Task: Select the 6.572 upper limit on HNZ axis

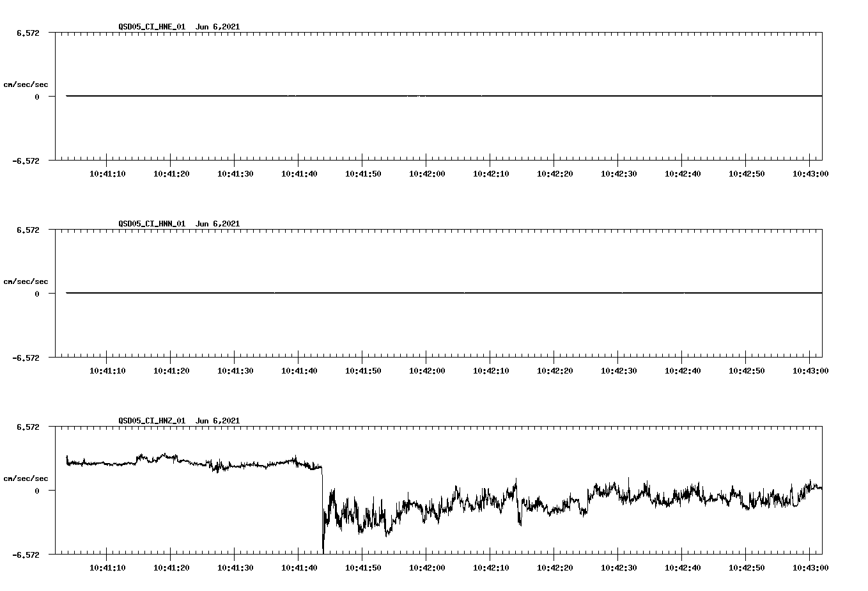Action: tap(27, 427)
